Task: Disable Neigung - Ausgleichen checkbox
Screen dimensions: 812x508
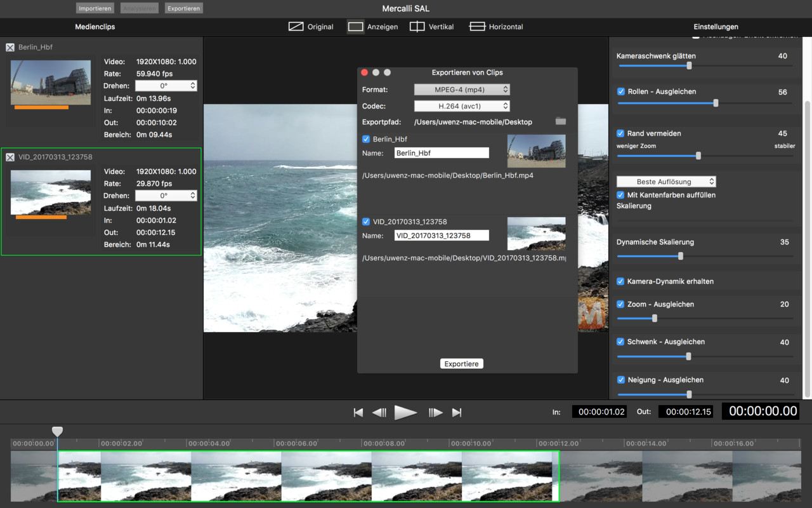Action: pos(621,380)
